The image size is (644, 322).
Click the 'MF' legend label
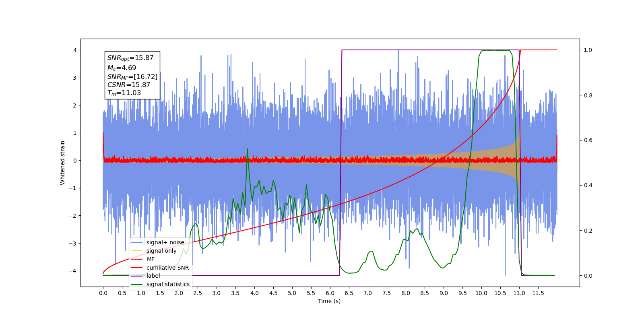click(151, 259)
